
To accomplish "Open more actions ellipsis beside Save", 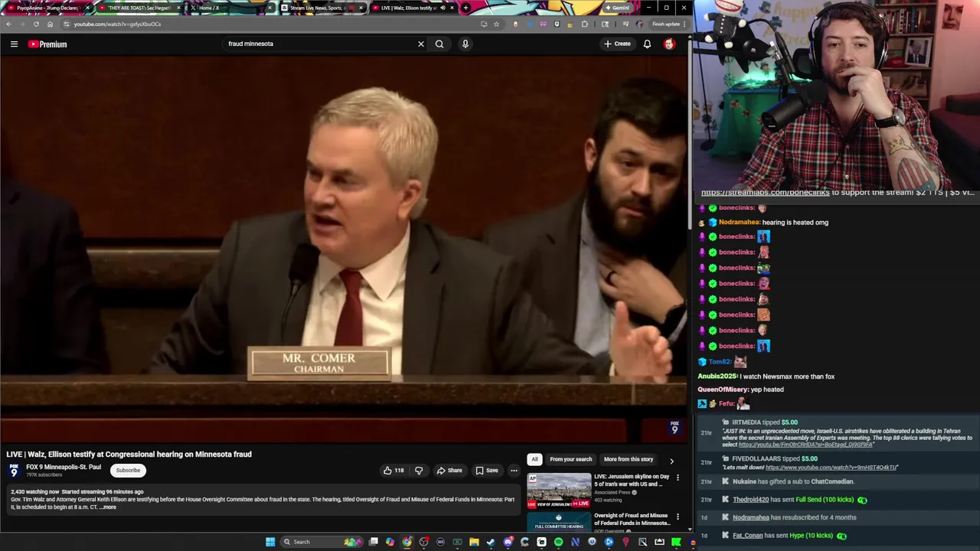I will (514, 471).
